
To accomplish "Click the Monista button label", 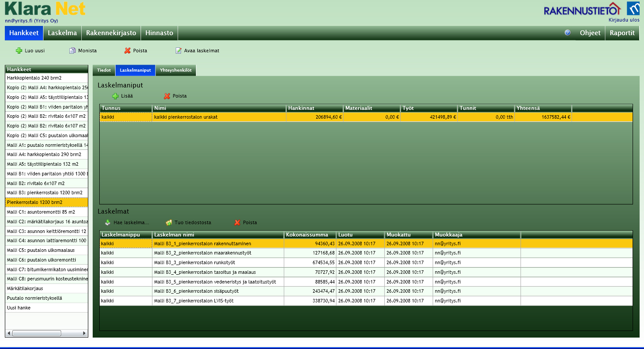I will [87, 51].
